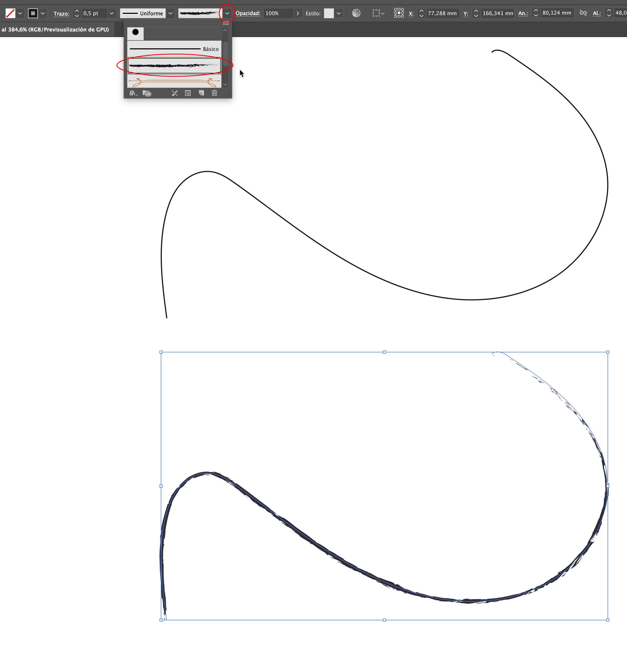This screenshot has width=627, height=672.
Task: Click brushes list scroll down arrow
Action: click(225, 84)
